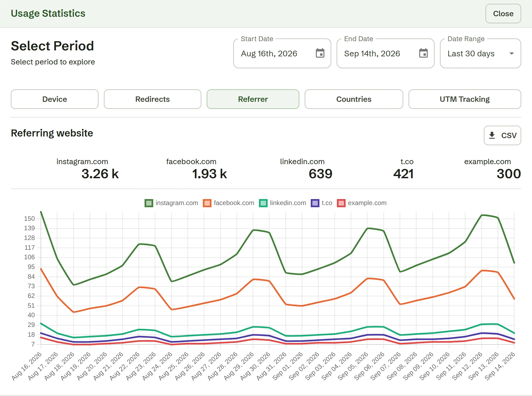
Task: Click linkedin.com legend label
Action: point(288,203)
